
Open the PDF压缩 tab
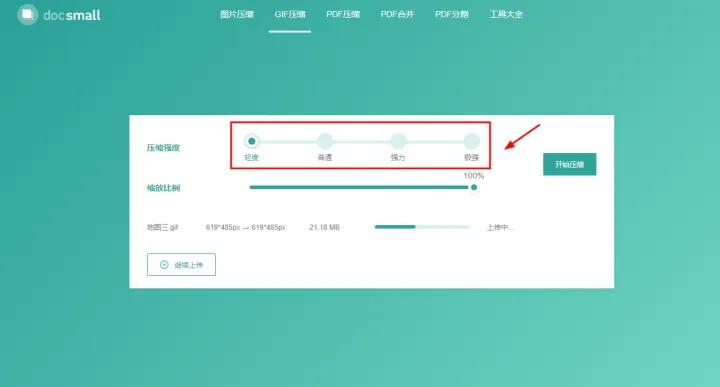click(343, 14)
